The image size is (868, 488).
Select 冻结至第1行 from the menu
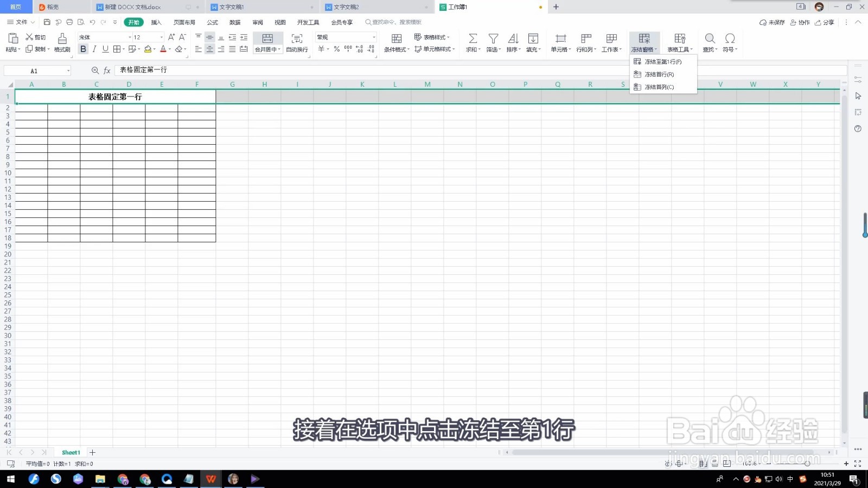[663, 61]
